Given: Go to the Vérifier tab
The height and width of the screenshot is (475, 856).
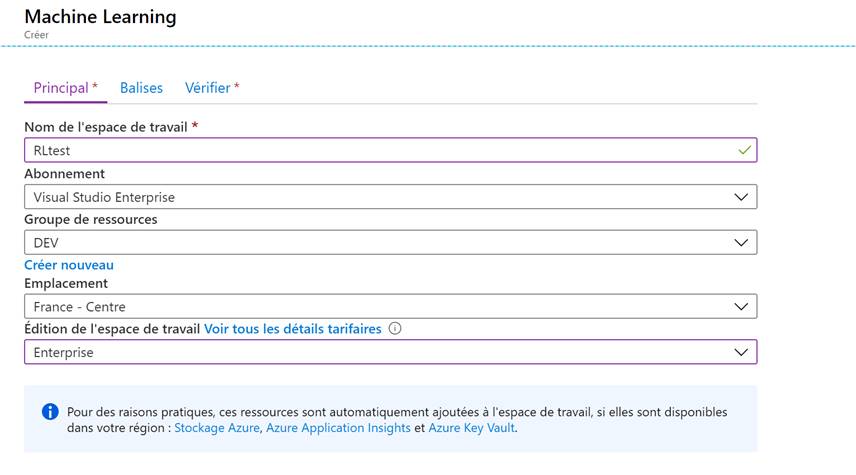Looking at the screenshot, I should [212, 88].
